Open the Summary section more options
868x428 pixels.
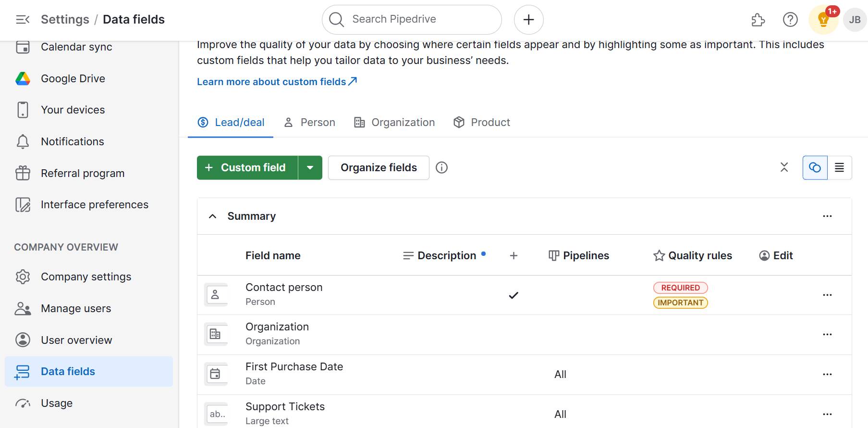(827, 216)
